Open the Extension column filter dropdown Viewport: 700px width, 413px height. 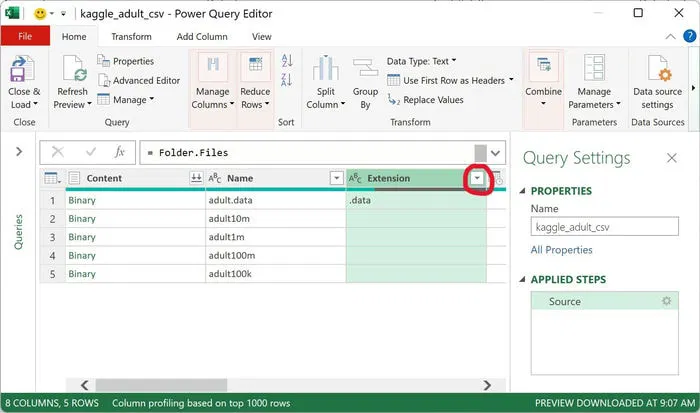[x=478, y=178]
